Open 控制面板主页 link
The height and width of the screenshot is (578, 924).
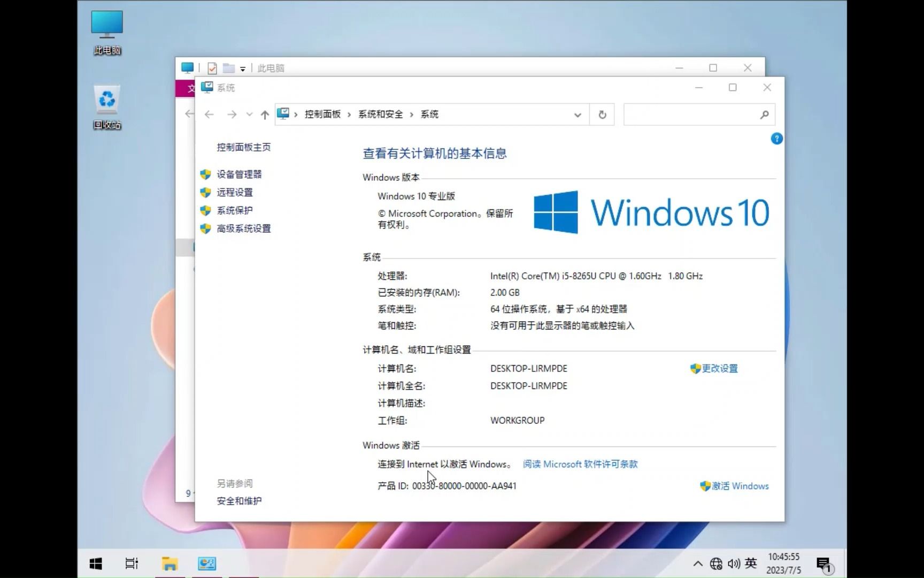[243, 147]
